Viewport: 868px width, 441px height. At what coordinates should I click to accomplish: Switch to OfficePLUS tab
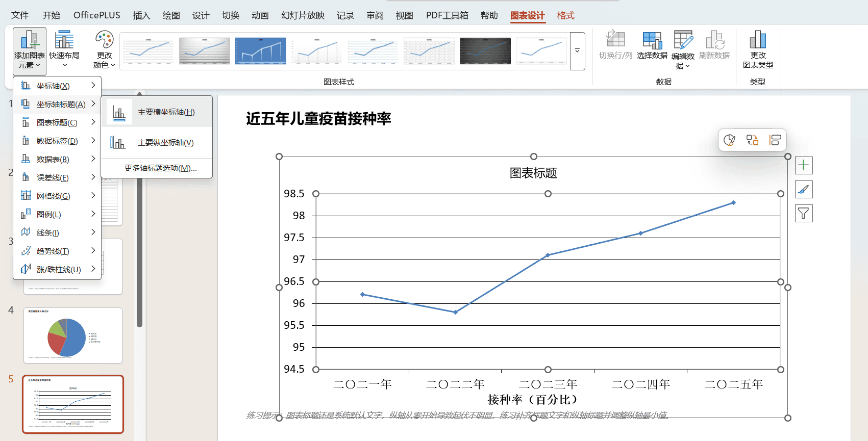tap(97, 15)
